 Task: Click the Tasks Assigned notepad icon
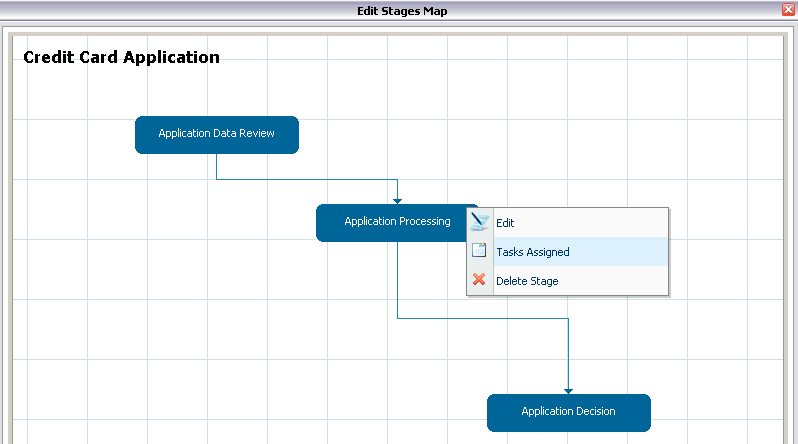pyautogui.click(x=480, y=252)
